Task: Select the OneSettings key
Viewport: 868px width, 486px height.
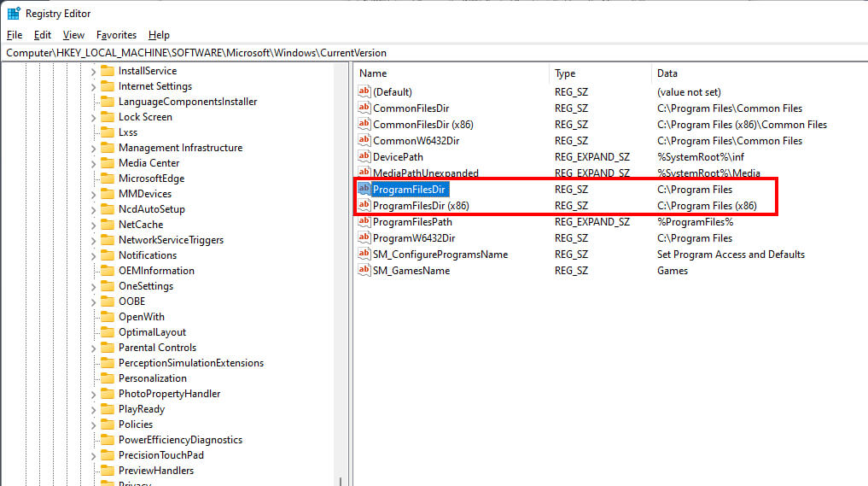Action: coord(146,286)
